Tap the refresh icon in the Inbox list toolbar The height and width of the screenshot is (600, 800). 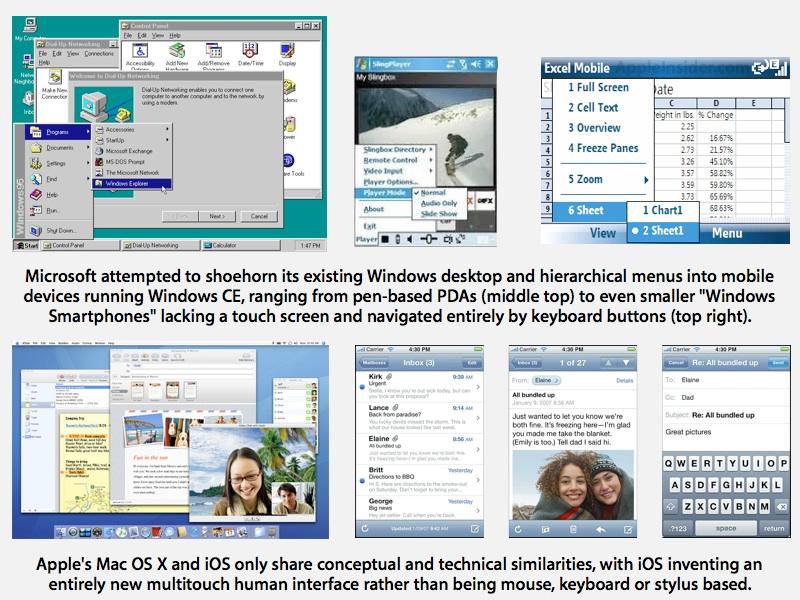[x=365, y=529]
